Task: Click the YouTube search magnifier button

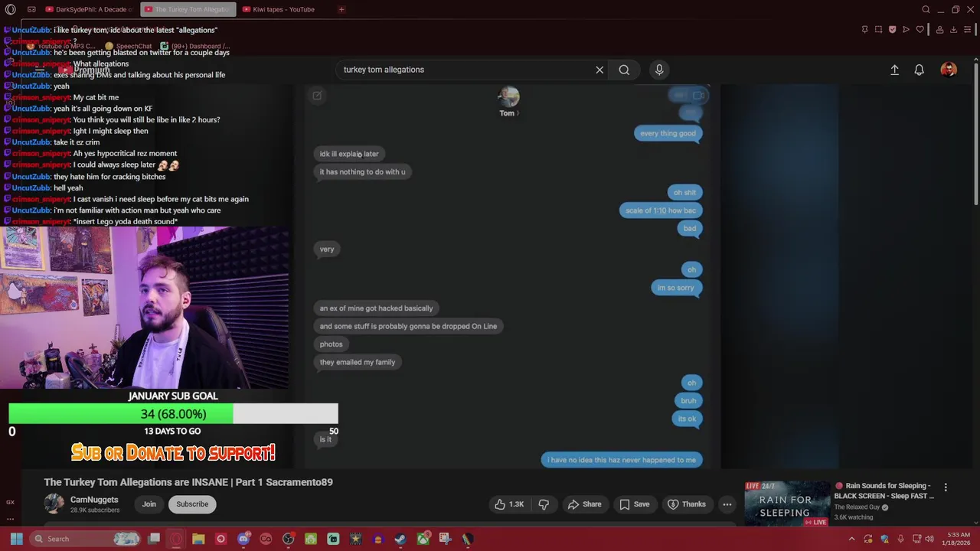Action: point(624,70)
